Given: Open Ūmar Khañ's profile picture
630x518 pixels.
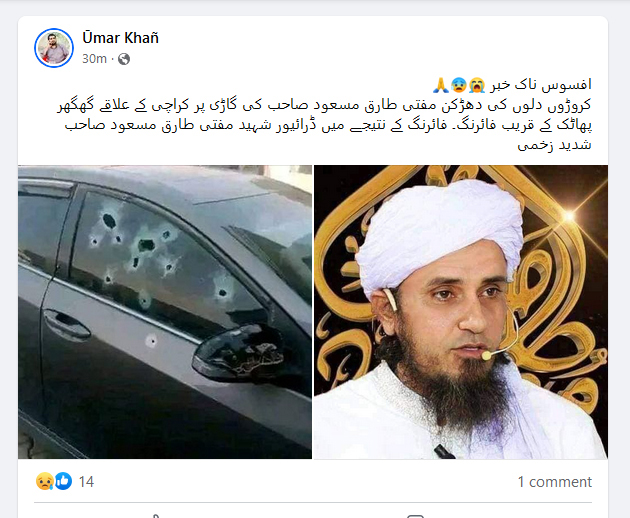Looking at the screenshot, I should coord(54,48).
